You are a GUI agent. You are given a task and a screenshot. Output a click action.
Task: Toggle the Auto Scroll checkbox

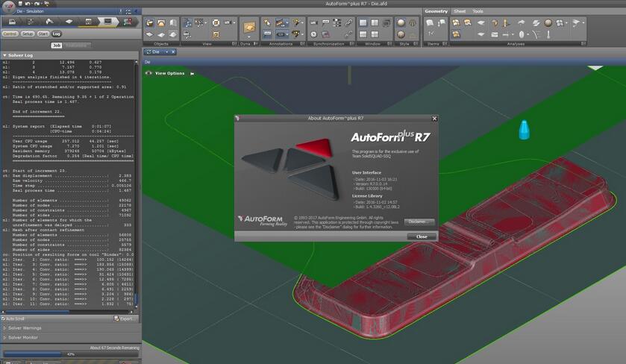click(4, 318)
